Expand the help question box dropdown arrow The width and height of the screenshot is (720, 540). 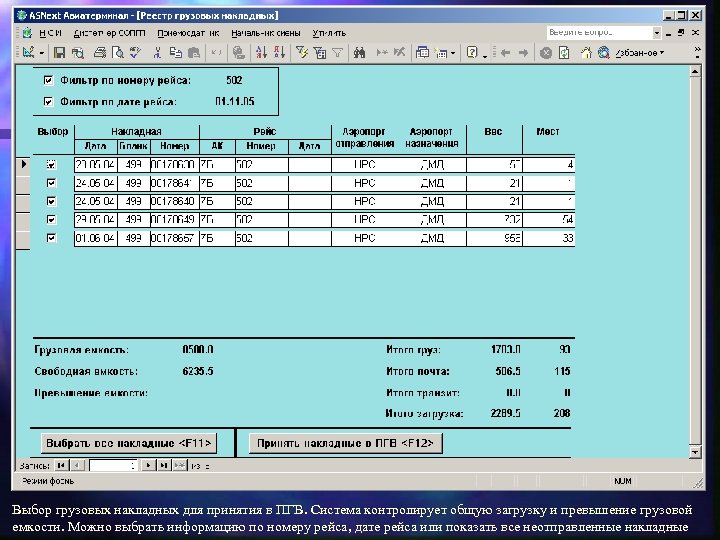coord(657,33)
